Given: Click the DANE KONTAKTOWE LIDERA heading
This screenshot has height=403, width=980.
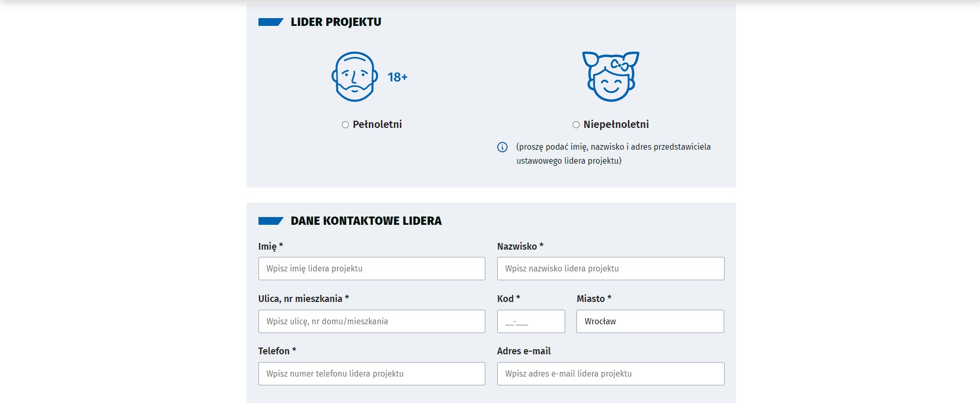Looking at the screenshot, I should 366,221.
